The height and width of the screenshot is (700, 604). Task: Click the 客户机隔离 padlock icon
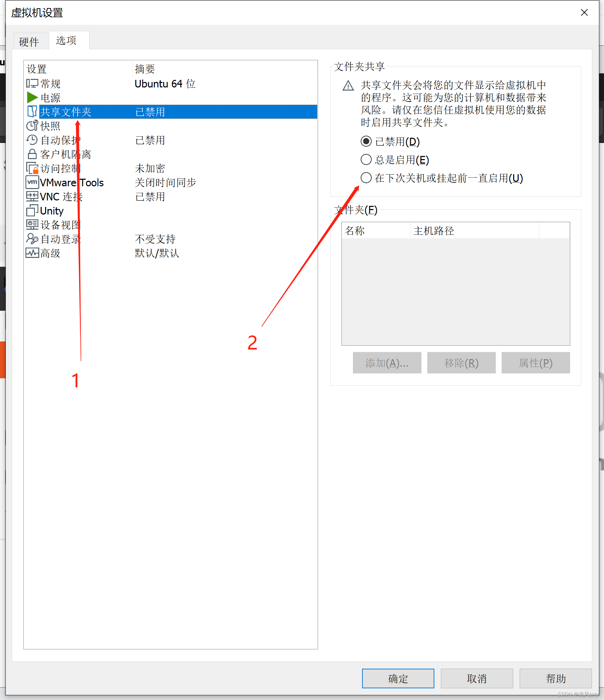[32, 154]
